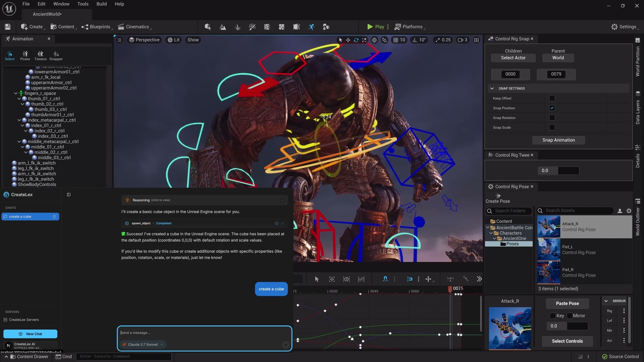
Task: Click the Control Rig Tween slider value
Action: pyautogui.click(x=545, y=171)
